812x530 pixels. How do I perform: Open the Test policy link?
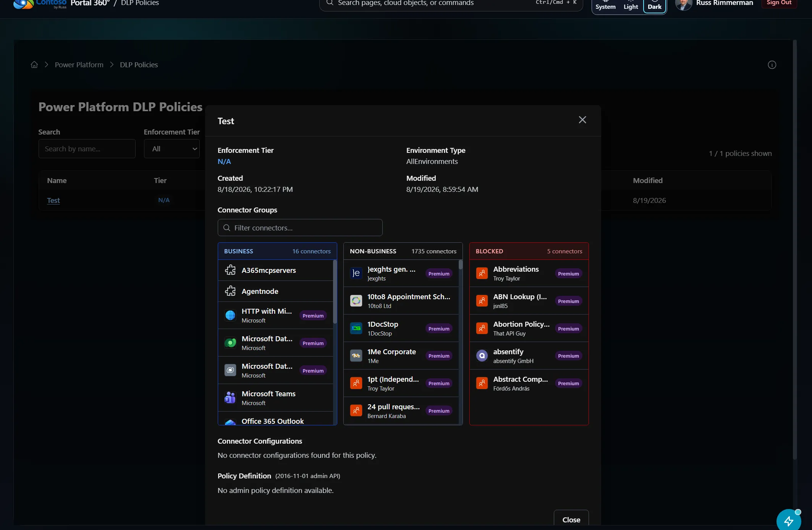[53, 200]
